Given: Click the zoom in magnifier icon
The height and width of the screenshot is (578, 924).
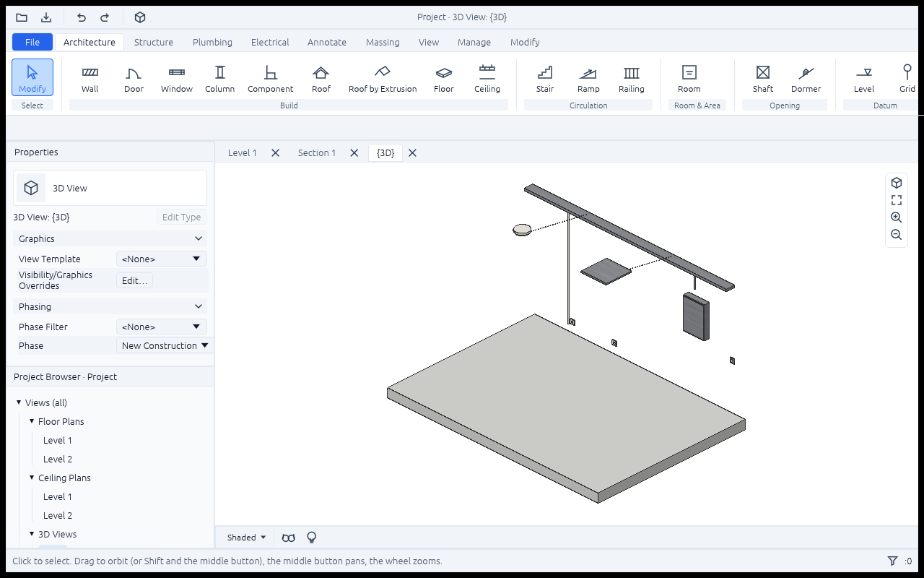Looking at the screenshot, I should coord(897,217).
